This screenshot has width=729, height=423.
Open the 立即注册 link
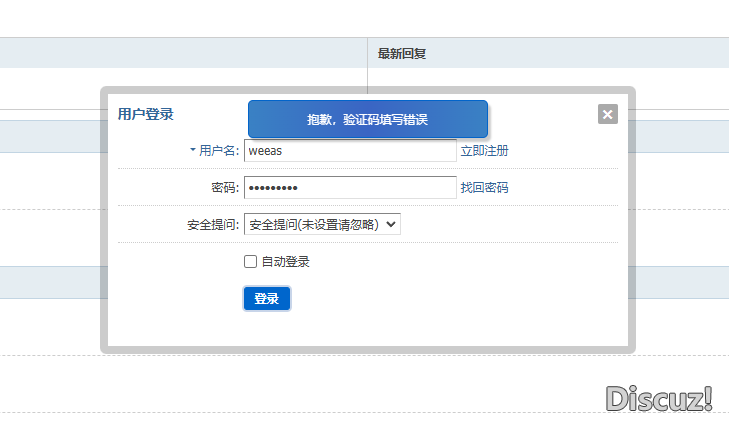[484, 151]
